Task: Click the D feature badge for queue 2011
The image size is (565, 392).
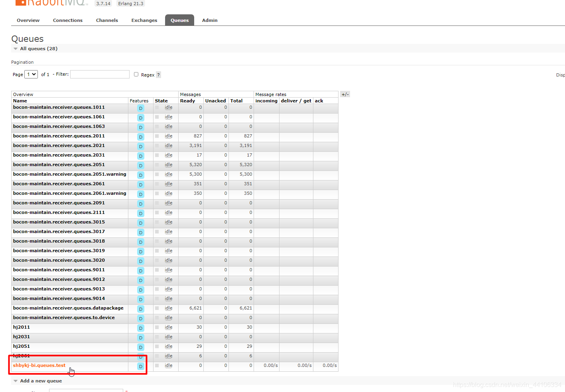Action: 141,137
